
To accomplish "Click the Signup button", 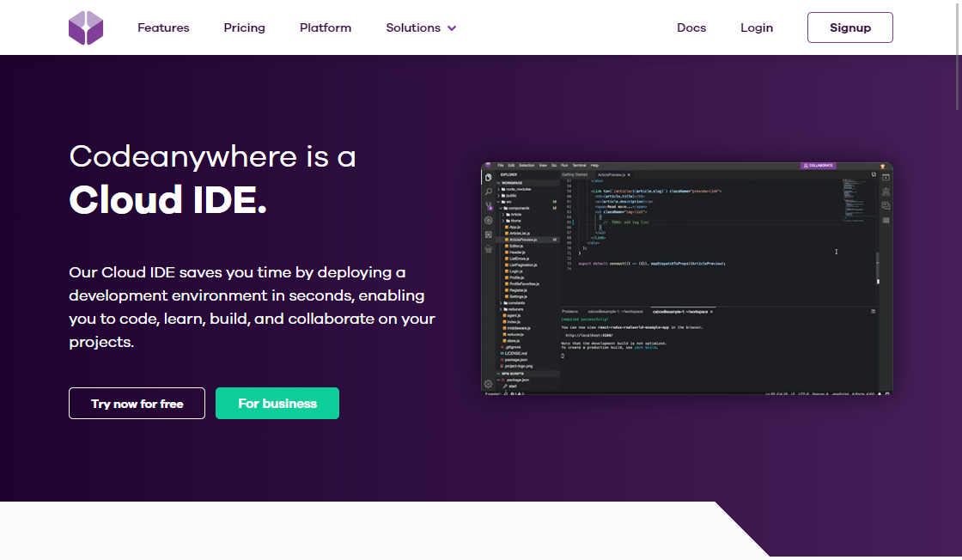I will [x=849, y=27].
